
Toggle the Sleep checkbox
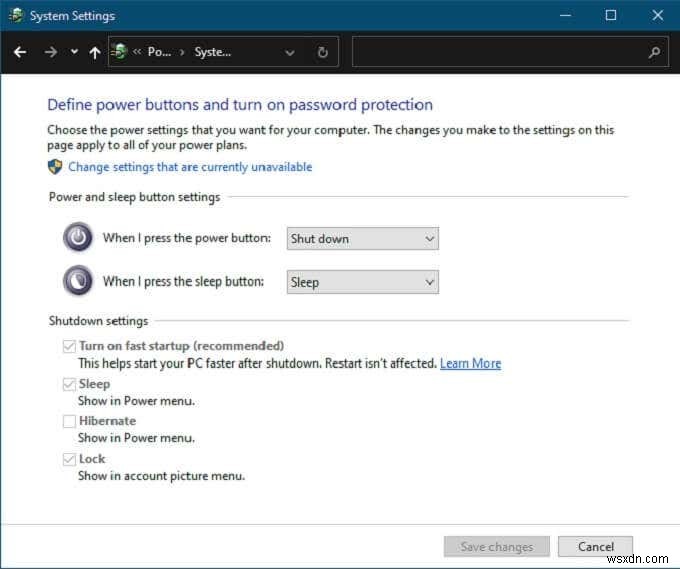click(69, 384)
